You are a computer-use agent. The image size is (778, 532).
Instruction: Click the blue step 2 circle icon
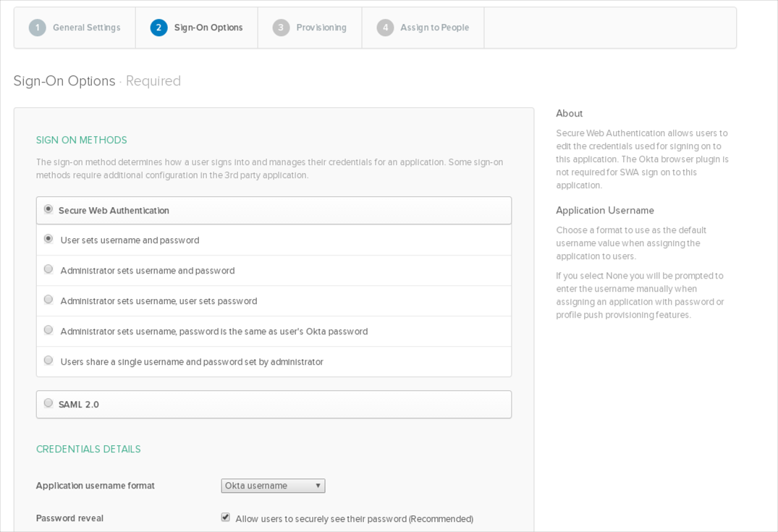158,28
